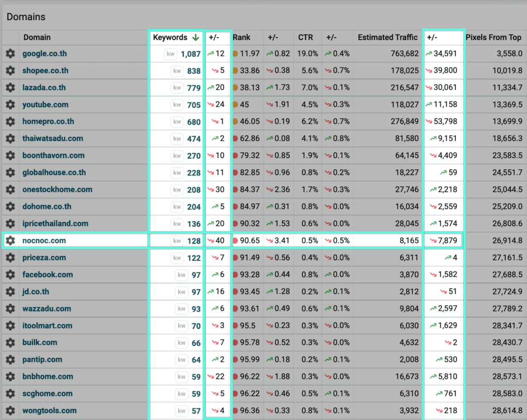Sort table by Keywords column header
Image resolution: width=527 pixels, height=420 pixels.
pos(176,37)
